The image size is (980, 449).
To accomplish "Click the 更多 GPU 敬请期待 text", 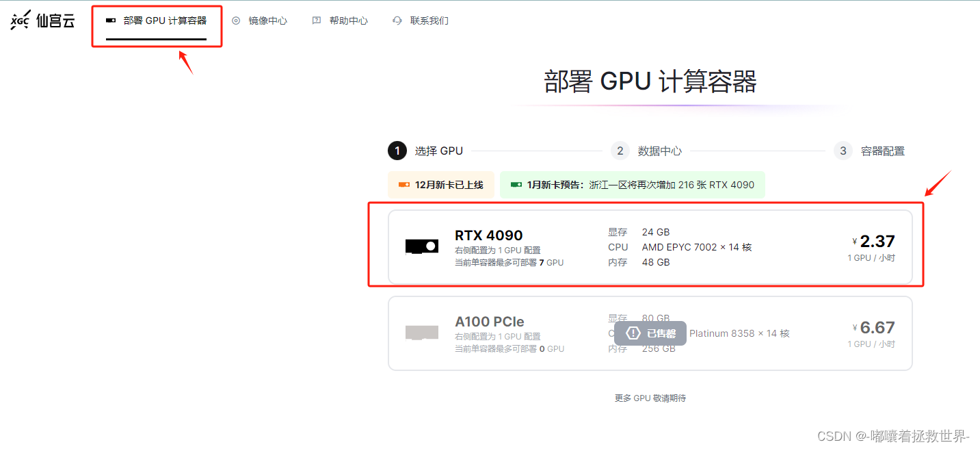I will coord(650,398).
